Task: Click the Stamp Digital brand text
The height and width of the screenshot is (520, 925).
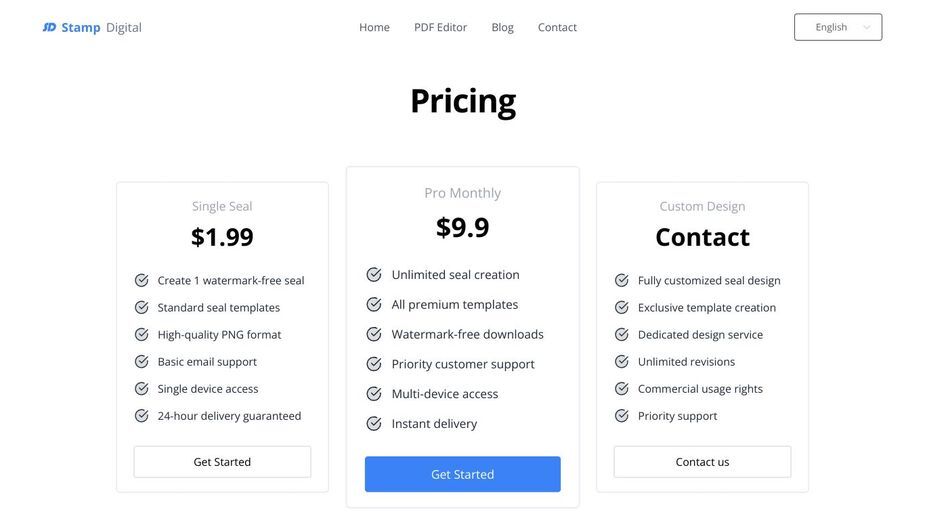Action: tap(101, 28)
